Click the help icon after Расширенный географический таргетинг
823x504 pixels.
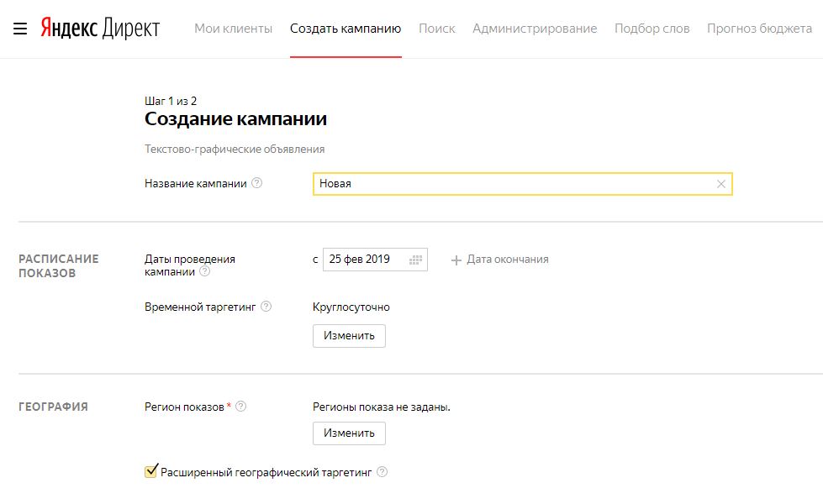384,472
